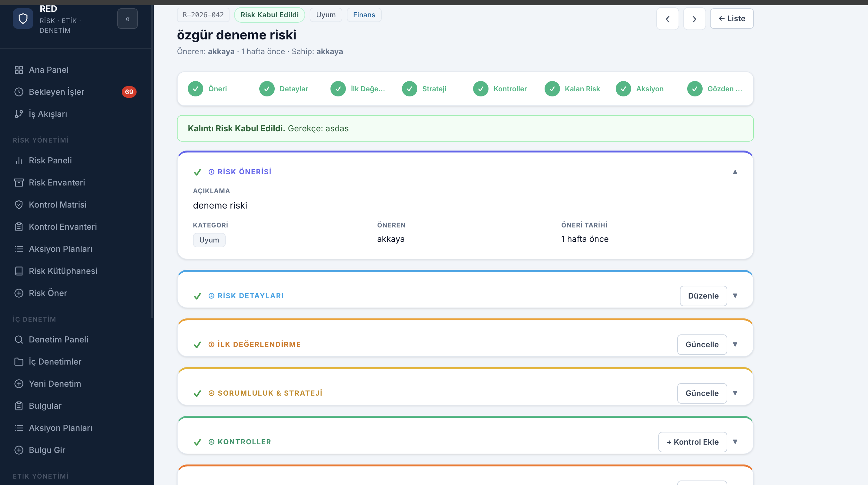Screen dimensions: 868x485
Task: Go to next risk record arrow
Action: [694, 19]
